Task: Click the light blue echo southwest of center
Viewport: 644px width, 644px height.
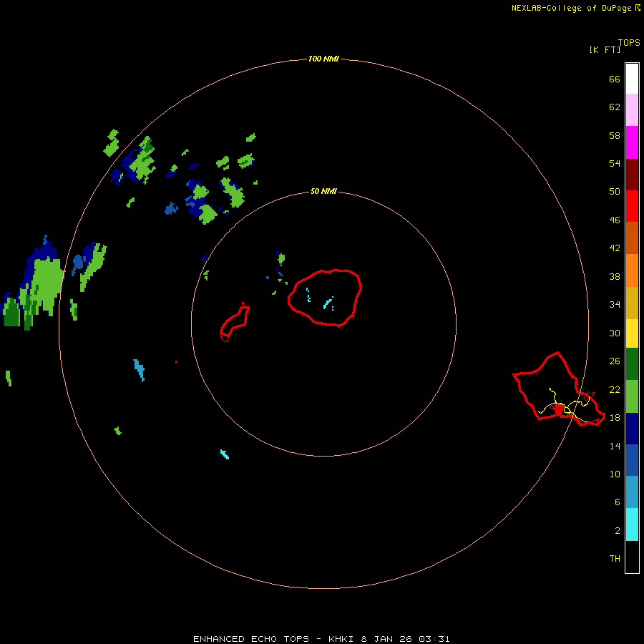Action: click(140, 370)
